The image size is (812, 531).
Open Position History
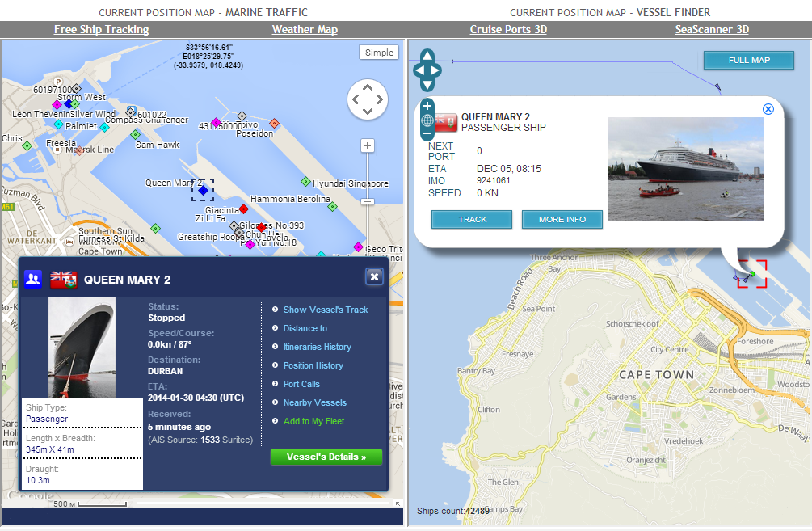pos(313,366)
